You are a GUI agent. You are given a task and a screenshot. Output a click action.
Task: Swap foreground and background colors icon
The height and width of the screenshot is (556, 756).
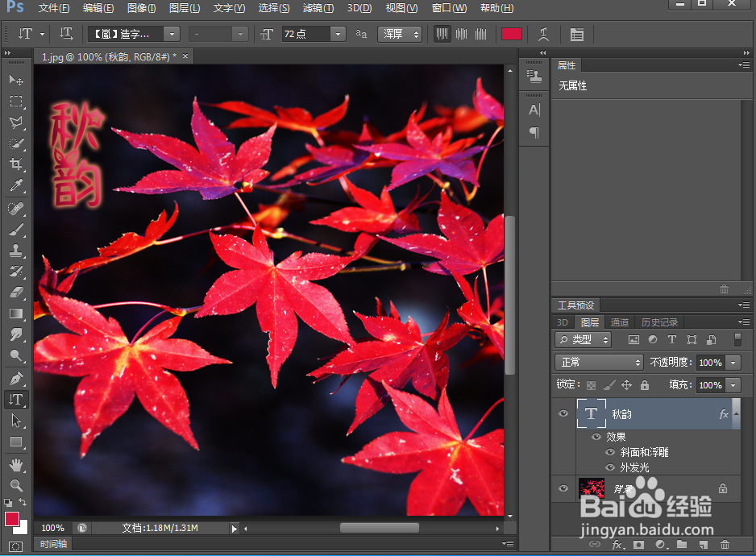23,502
